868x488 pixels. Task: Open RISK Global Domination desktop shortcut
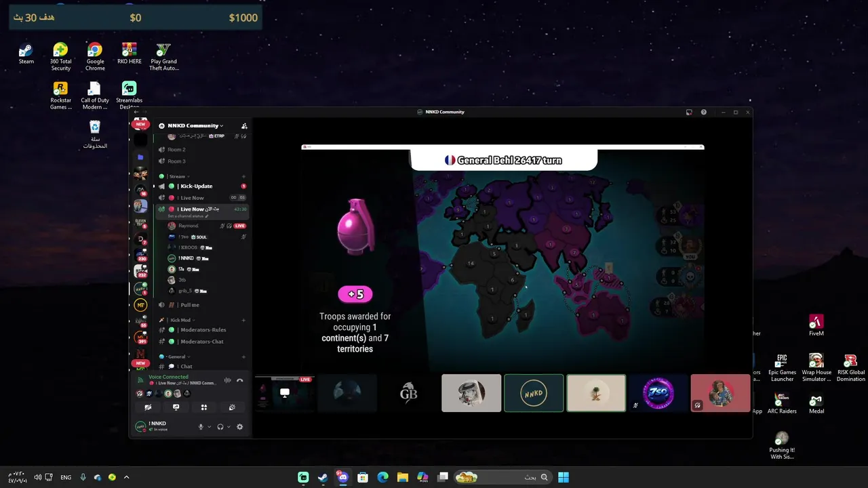pos(850,368)
